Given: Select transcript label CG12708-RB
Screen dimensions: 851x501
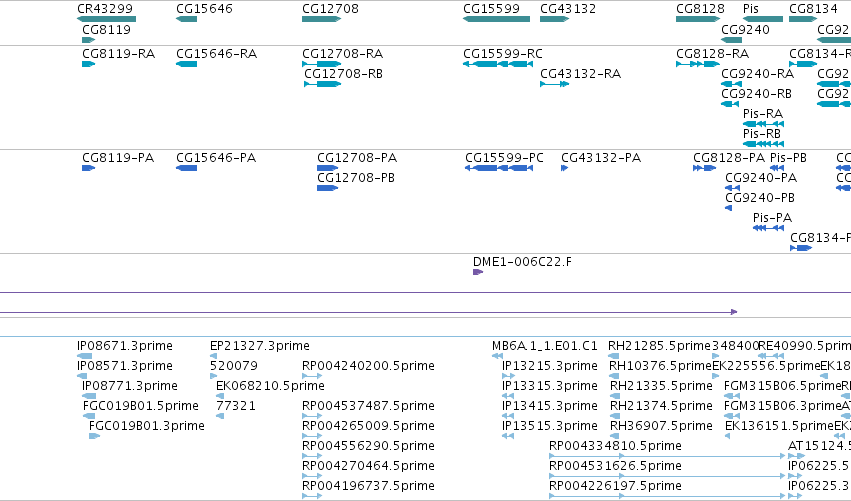Looking at the screenshot, I should click(x=344, y=74).
